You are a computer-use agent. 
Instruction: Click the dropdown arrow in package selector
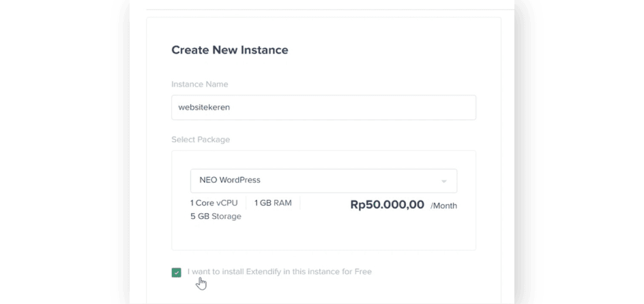coord(443,181)
